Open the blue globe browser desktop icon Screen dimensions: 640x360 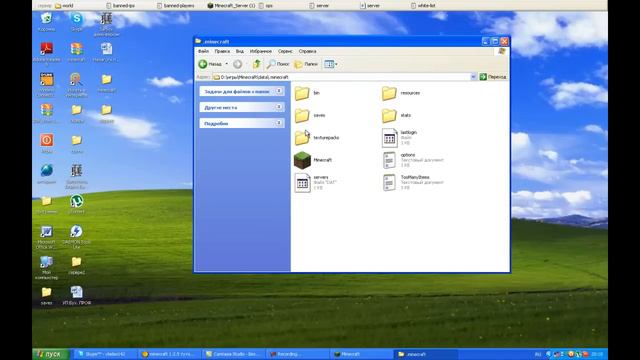click(x=47, y=173)
